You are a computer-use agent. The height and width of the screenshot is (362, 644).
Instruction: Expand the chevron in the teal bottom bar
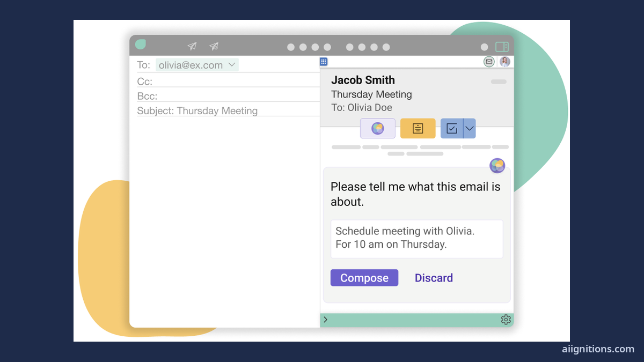326,320
